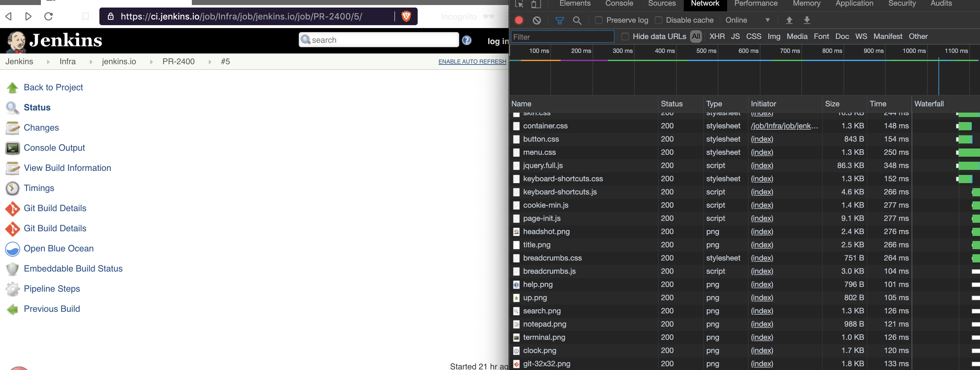Click the bookmark icon beside address bar

[x=86, y=16]
